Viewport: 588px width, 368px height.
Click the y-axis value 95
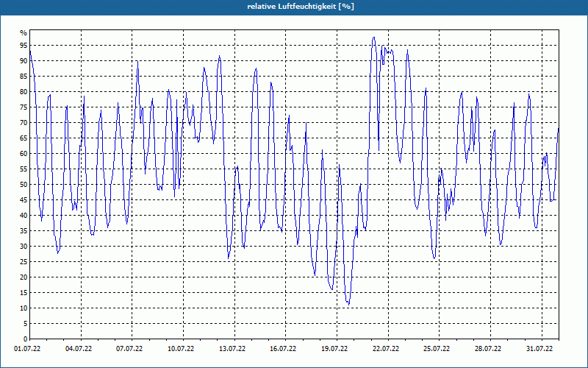coord(24,46)
